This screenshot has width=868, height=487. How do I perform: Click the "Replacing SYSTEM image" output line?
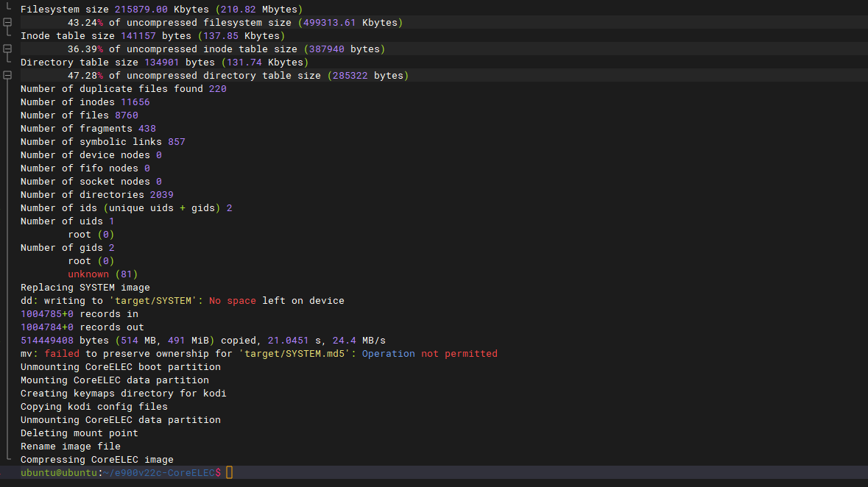click(85, 288)
